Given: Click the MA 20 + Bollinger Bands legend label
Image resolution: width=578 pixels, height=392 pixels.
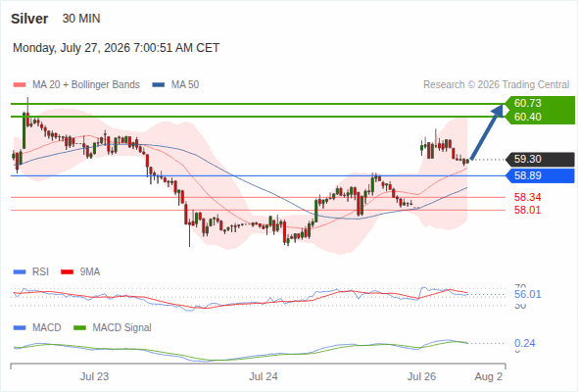Looking at the screenshot, I should (x=86, y=85).
